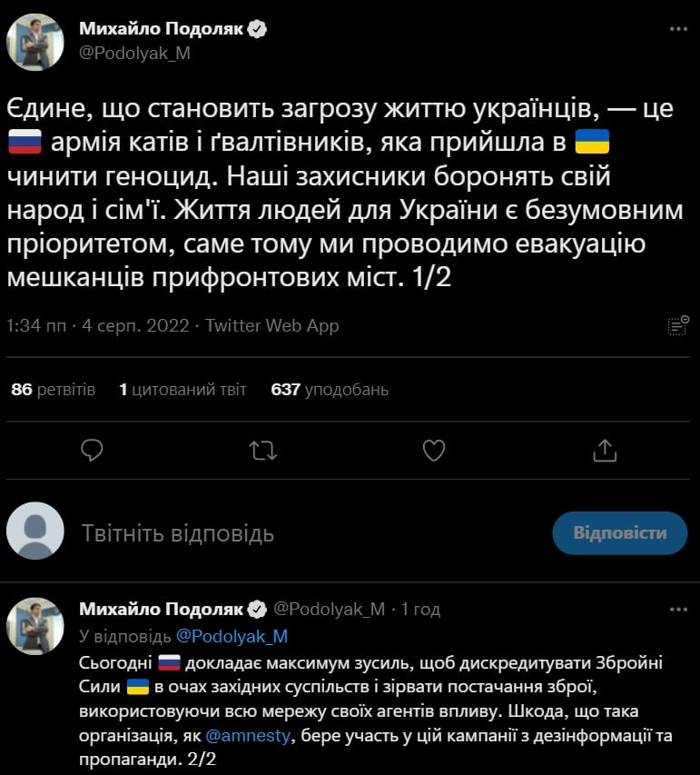Click the Twitter Web App source label
700x775 pixels.
(272, 325)
